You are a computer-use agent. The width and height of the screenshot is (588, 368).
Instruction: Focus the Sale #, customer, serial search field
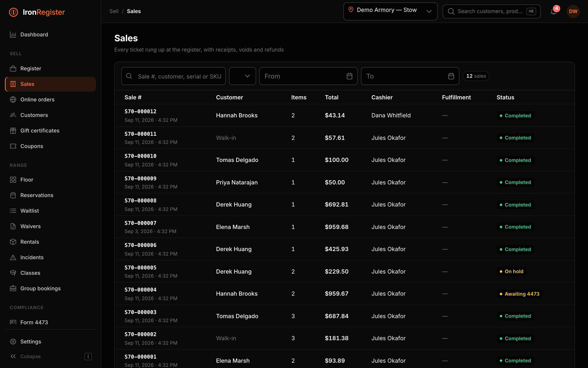173,76
